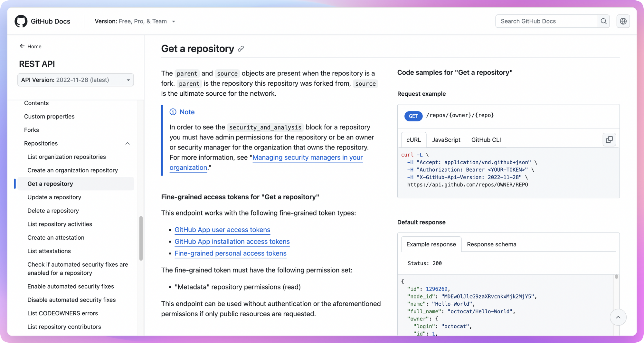This screenshot has width=644, height=343.
Task: Click the Default response heading
Action: tap(421, 222)
